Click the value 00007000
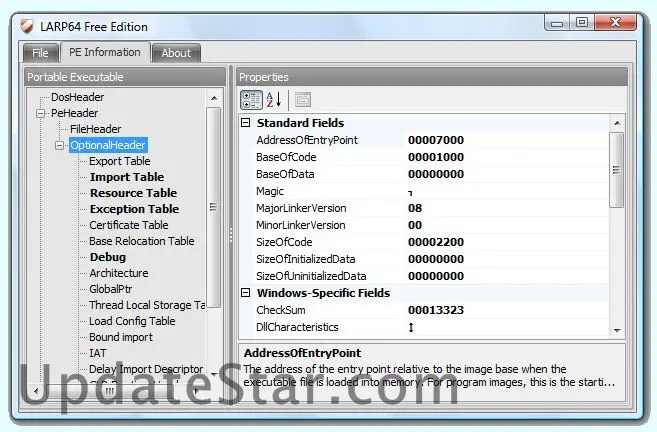Screen dimensions: 657x432 [x=436, y=140]
